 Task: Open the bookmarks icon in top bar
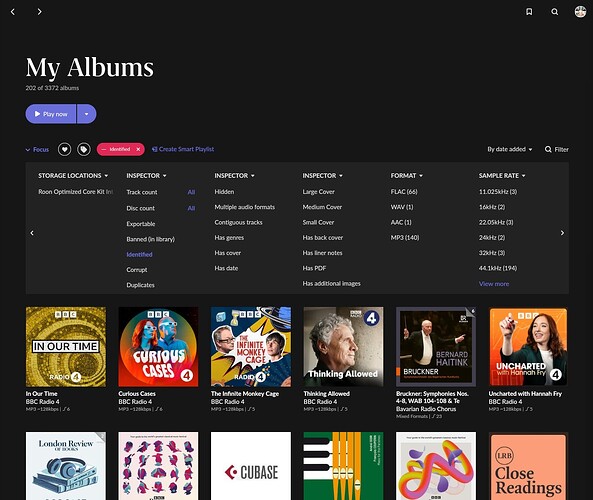tap(529, 12)
